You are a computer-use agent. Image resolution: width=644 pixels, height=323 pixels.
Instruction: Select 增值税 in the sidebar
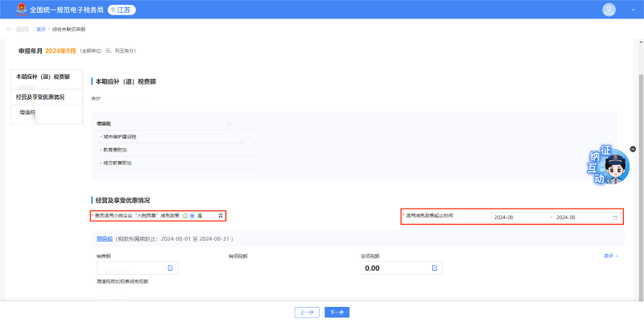(47, 114)
